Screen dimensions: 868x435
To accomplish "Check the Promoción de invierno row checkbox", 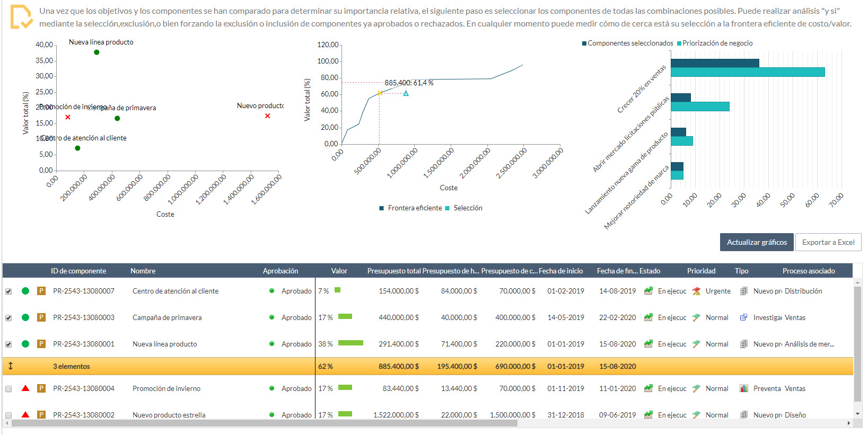I will coord(8,389).
